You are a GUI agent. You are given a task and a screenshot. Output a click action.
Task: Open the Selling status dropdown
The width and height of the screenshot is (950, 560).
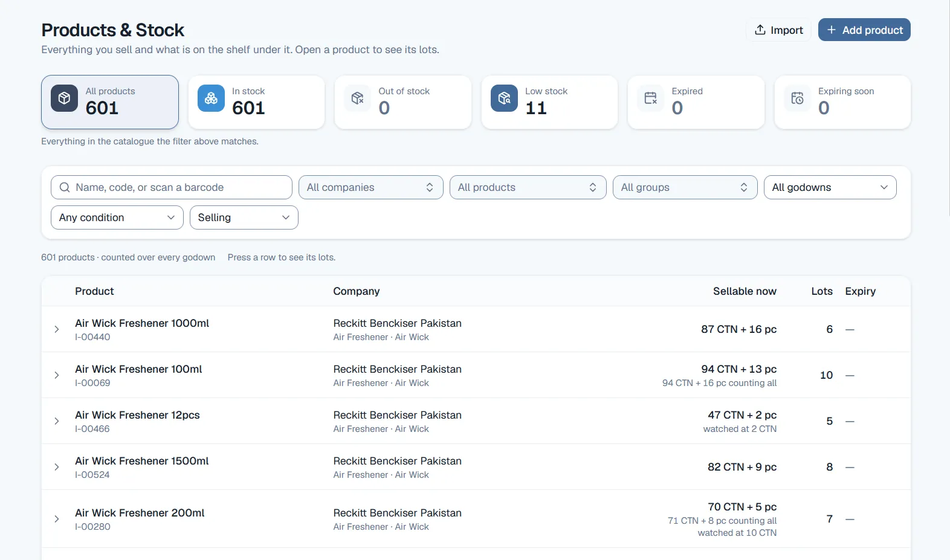pyautogui.click(x=244, y=217)
